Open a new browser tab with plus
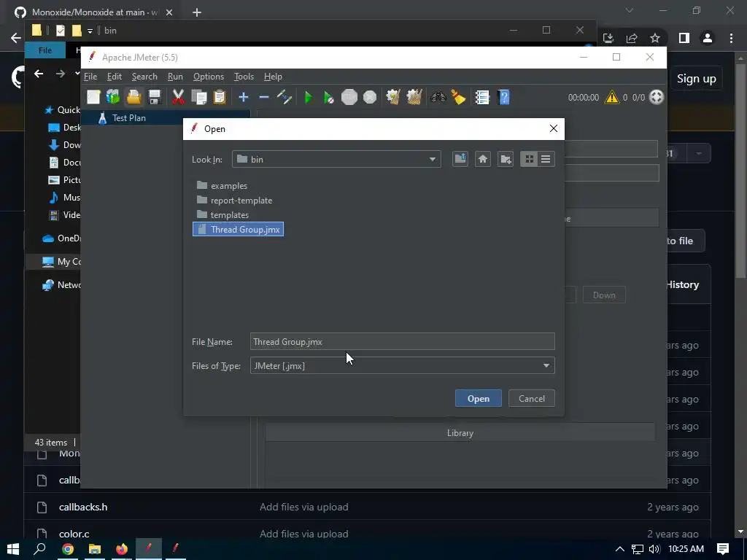Image resolution: width=747 pixels, height=560 pixels. coord(197,12)
